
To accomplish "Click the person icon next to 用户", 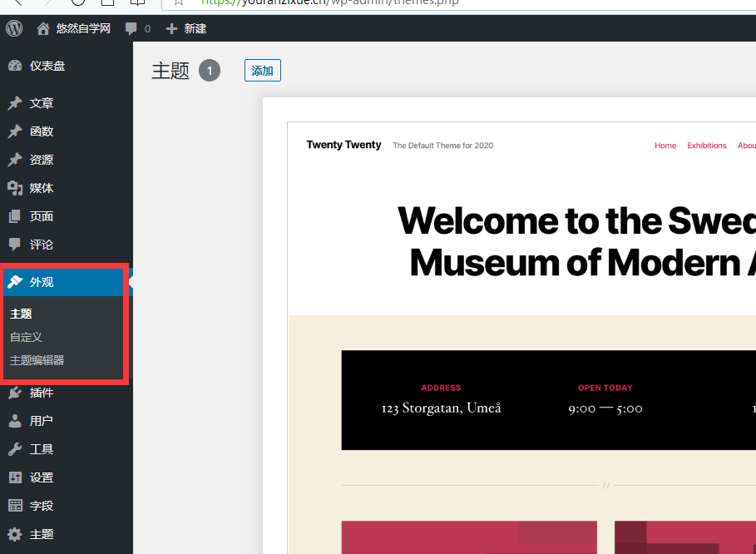I will point(15,421).
